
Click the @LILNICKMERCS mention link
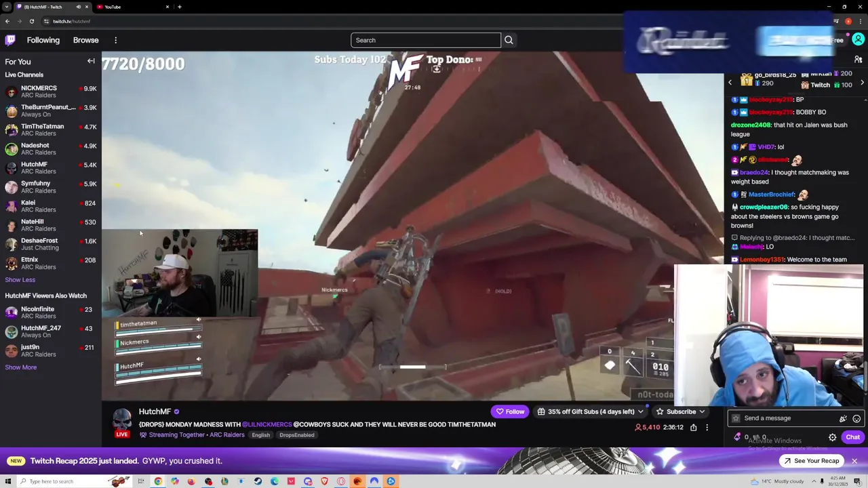click(x=267, y=424)
